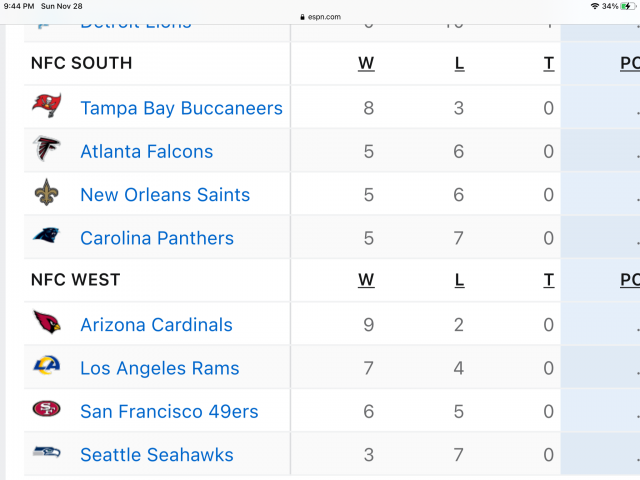Viewport: 640px width, 480px height.
Task: Sort NFC West by T column
Action: [548, 281]
